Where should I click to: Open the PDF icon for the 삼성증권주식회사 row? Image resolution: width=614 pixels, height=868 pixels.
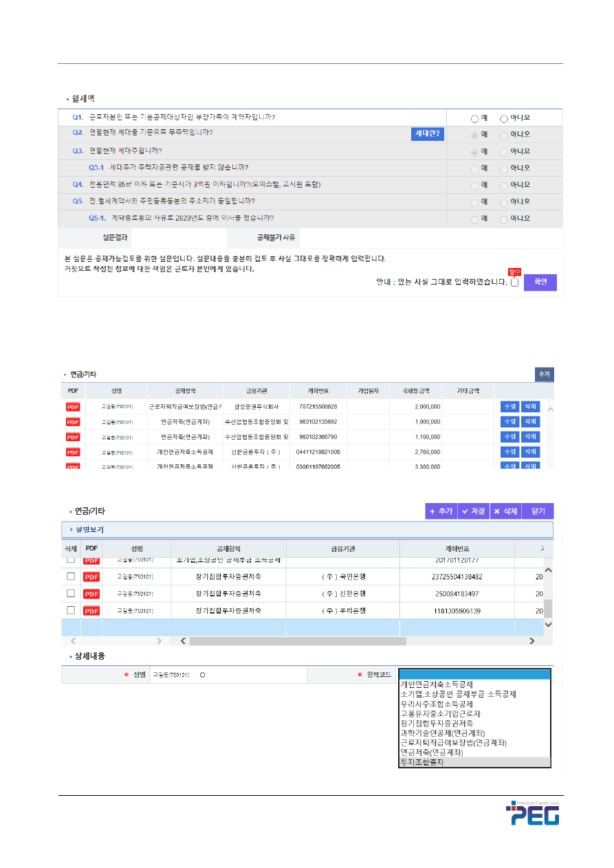73,407
